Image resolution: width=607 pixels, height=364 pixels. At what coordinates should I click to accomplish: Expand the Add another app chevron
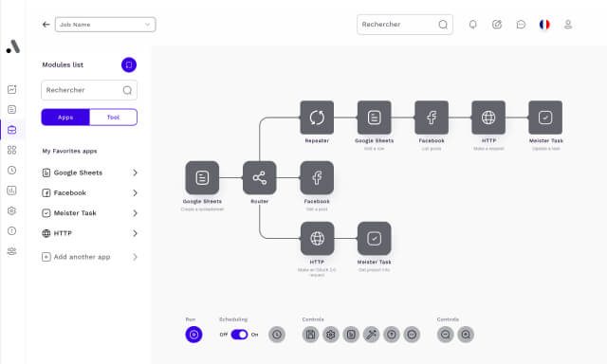[135, 257]
